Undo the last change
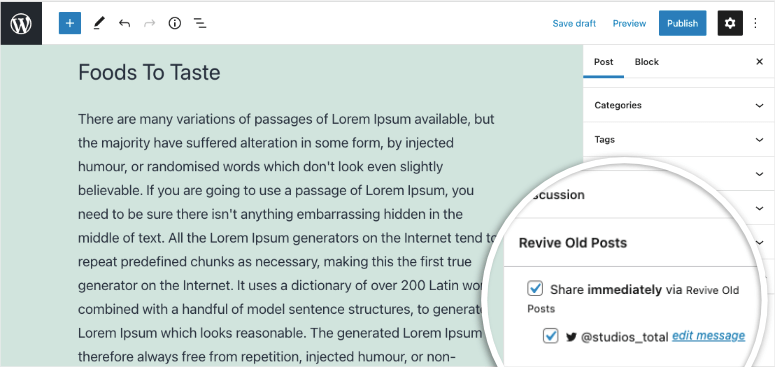 coord(125,23)
